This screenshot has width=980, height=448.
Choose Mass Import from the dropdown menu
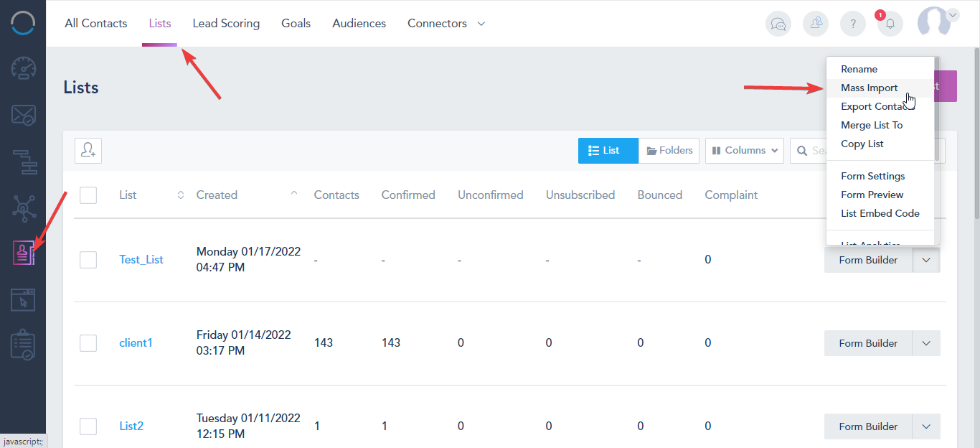[x=880, y=88]
